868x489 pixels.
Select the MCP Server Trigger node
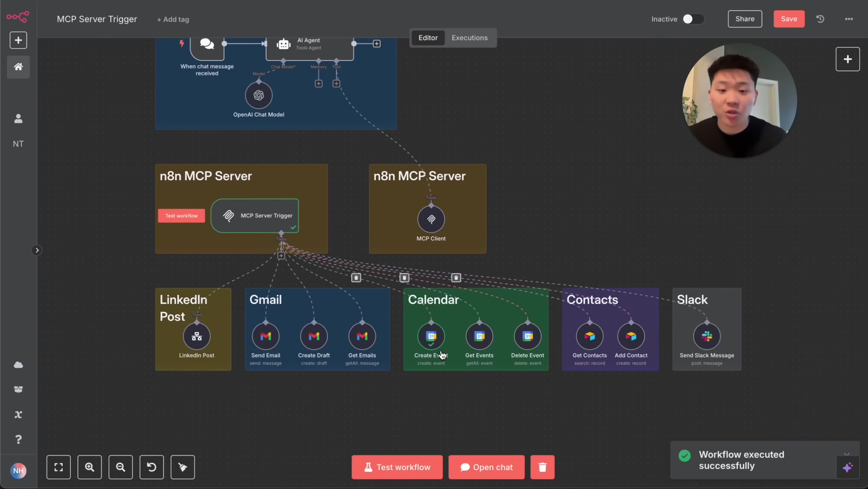[x=255, y=216]
